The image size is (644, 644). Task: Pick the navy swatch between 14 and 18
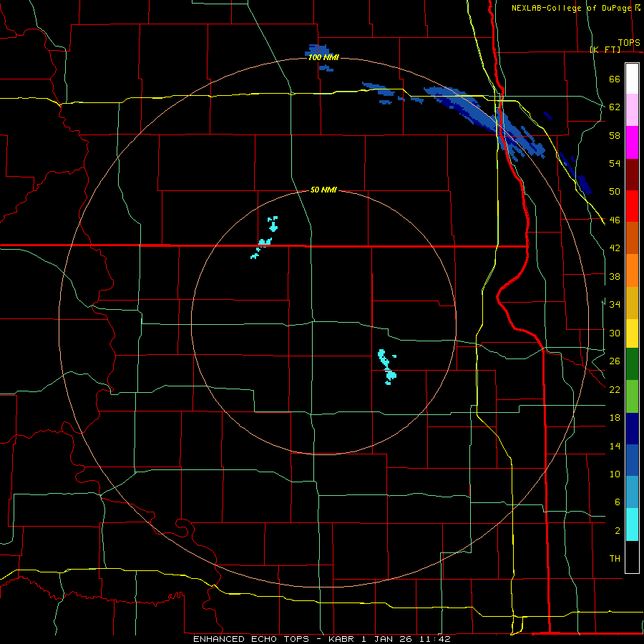(x=632, y=429)
